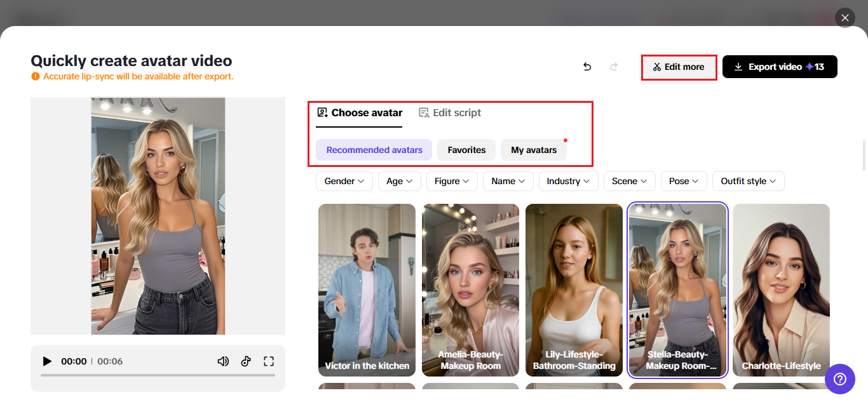Image resolution: width=868 pixels, height=407 pixels.
Task: Open the Industry filter dropdown
Action: (x=568, y=181)
